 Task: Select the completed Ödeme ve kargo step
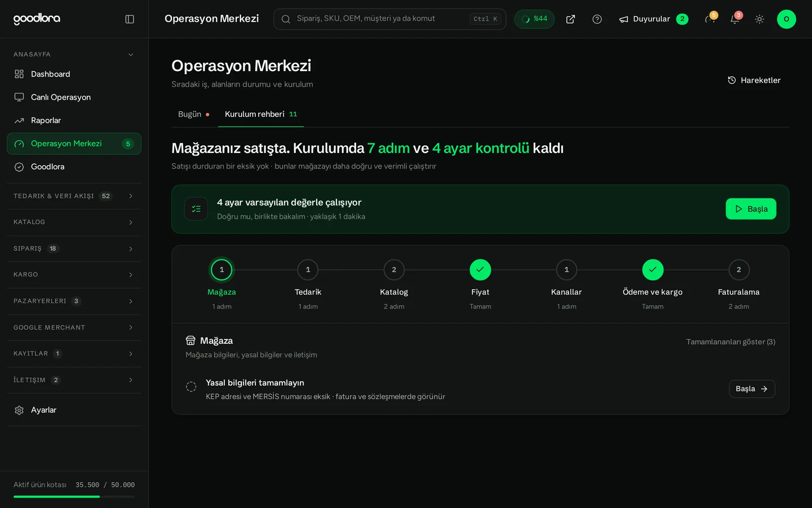point(653,270)
